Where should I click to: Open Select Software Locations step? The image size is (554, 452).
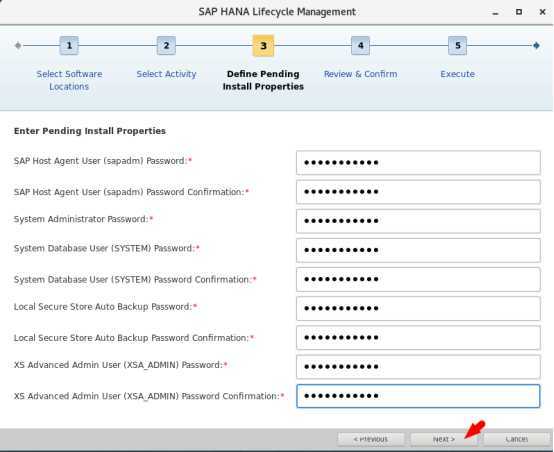click(69, 80)
